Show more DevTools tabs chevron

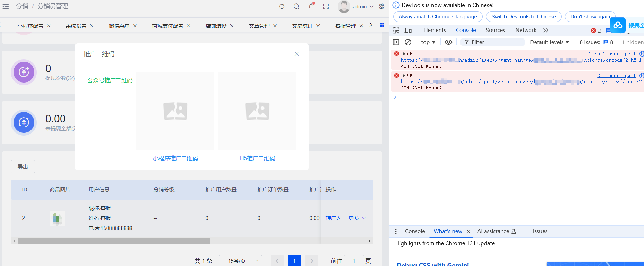pyautogui.click(x=546, y=31)
